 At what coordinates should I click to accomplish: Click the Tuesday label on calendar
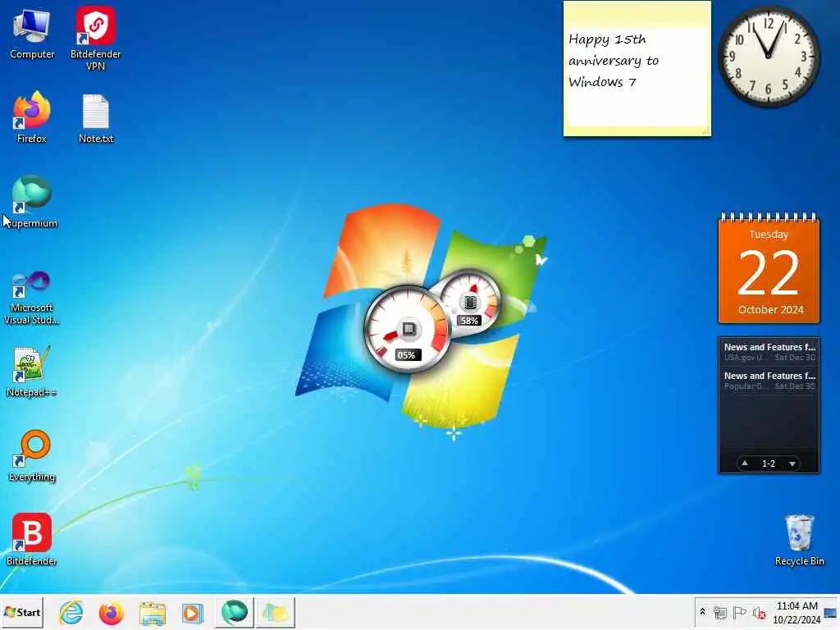(x=768, y=234)
